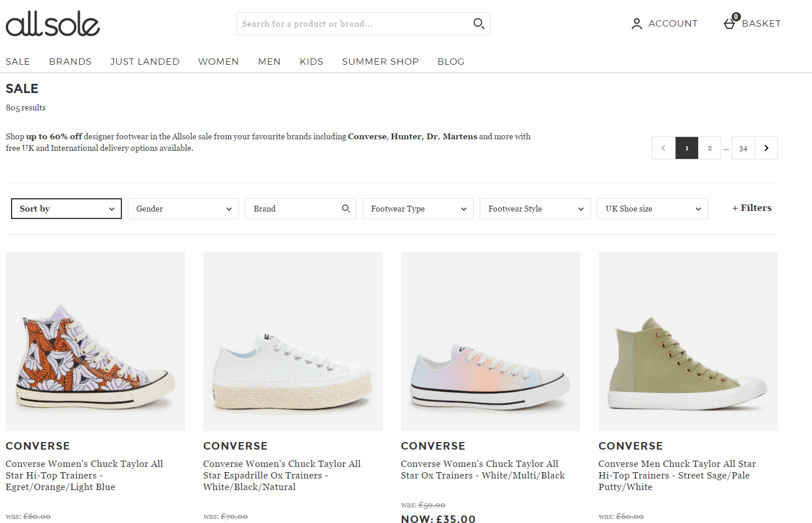
Task: Select page 1 in pagination
Action: click(x=687, y=148)
